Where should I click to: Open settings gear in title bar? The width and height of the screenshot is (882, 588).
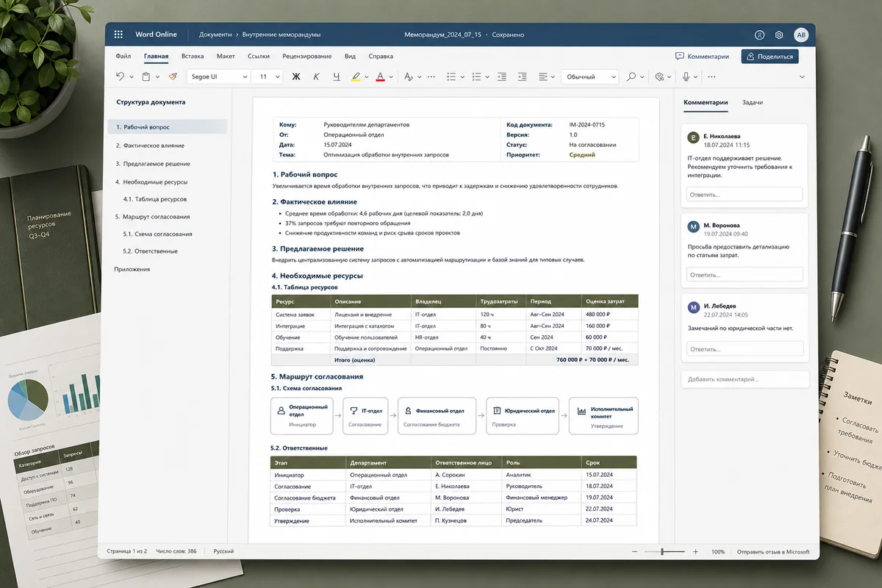(x=779, y=35)
